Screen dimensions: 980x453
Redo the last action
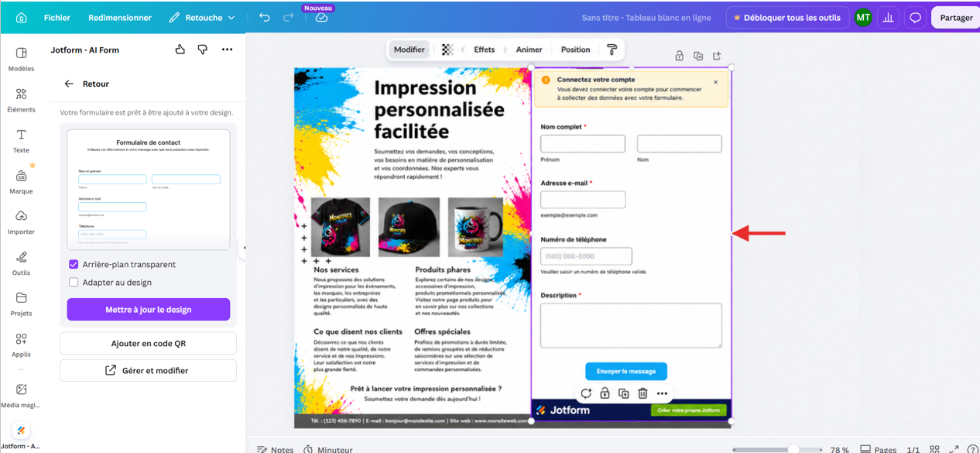288,17
